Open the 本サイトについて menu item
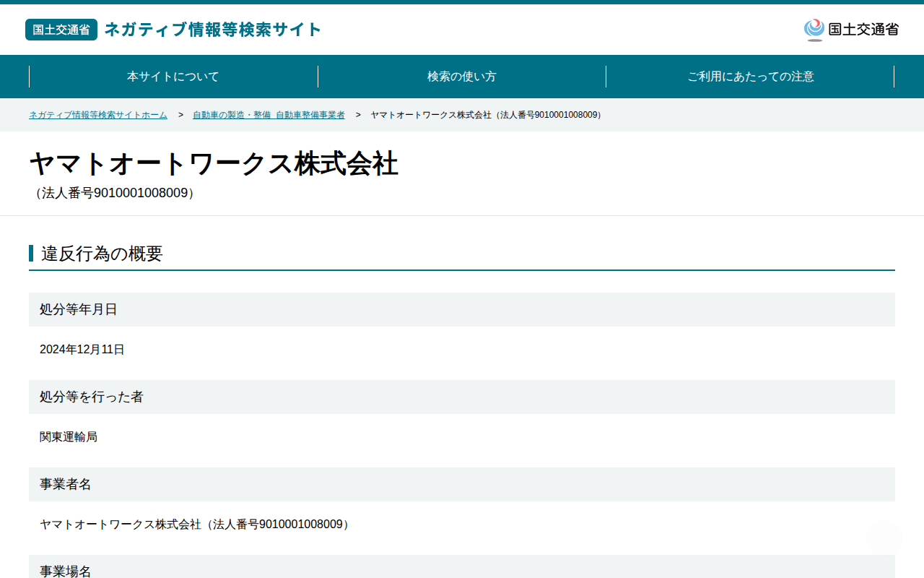This screenshot has height=578, width=924. tap(173, 77)
